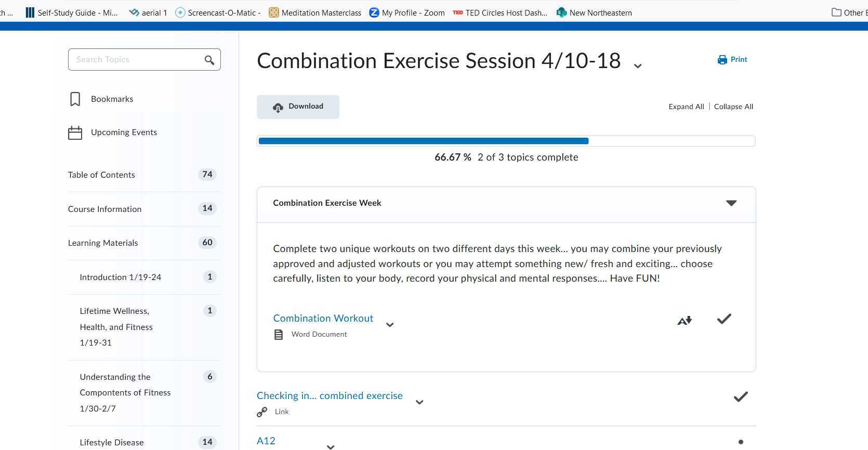Click the Word Document file icon
The height and width of the screenshot is (450, 868).
(x=279, y=335)
